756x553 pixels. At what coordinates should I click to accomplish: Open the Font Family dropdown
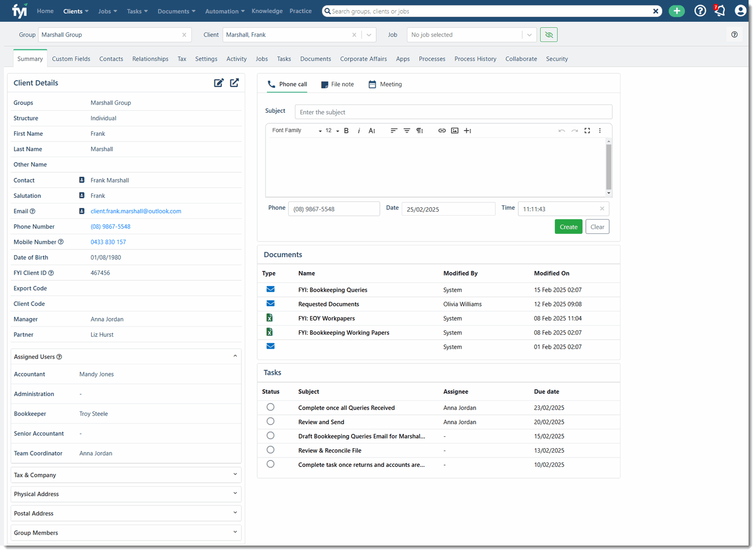pyautogui.click(x=297, y=131)
